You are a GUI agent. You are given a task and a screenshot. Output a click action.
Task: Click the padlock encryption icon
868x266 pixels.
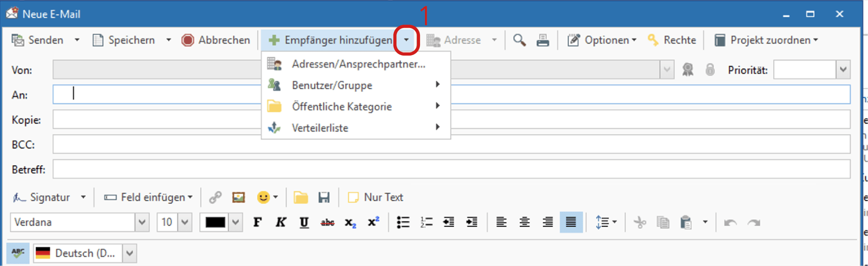point(710,70)
